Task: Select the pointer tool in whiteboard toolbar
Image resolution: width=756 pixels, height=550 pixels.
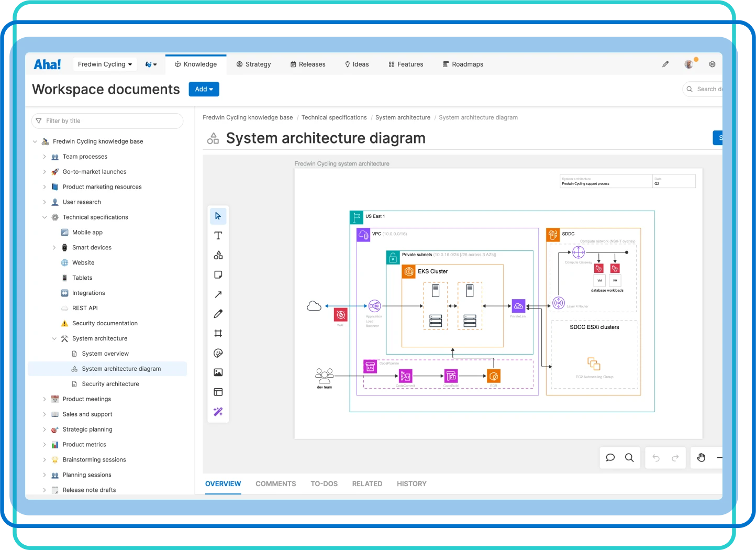Action: (x=218, y=216)
